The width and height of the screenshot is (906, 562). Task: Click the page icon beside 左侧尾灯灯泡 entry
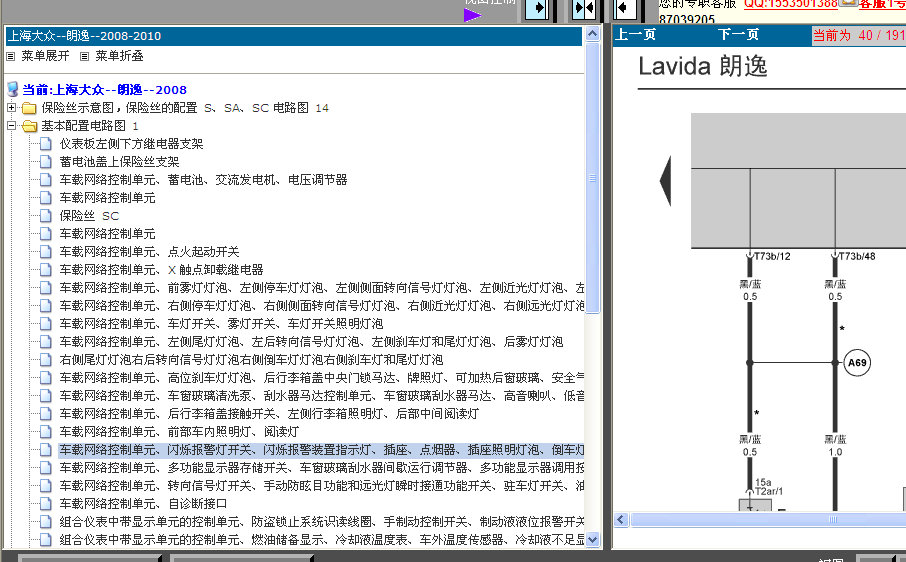[46, 341]
